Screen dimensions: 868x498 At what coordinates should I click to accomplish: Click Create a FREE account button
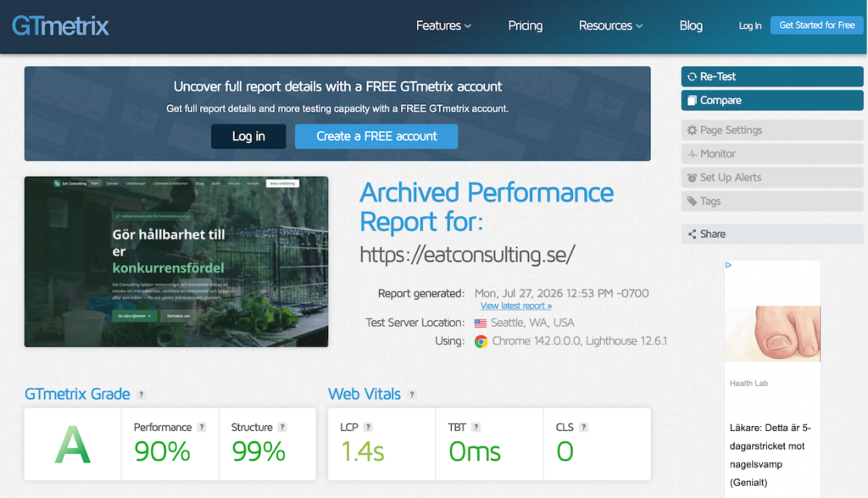point(376,136)
